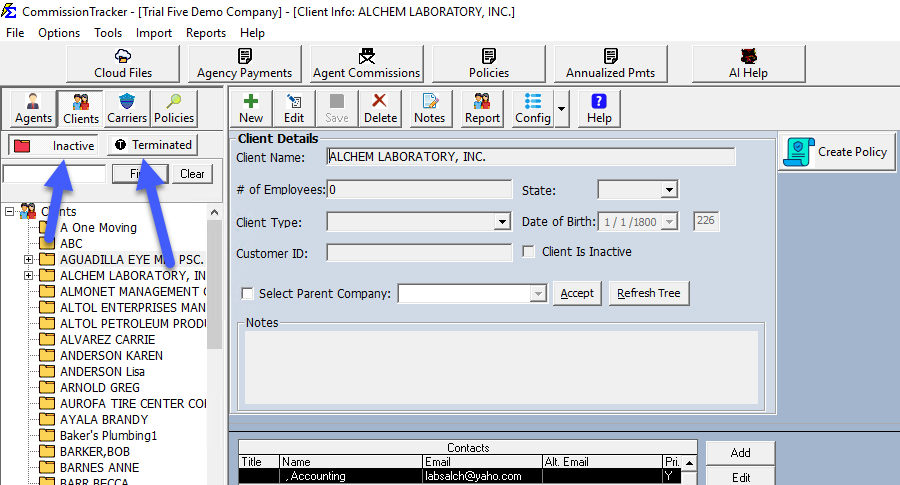Check Client Is Inactive

click(529, 251)
